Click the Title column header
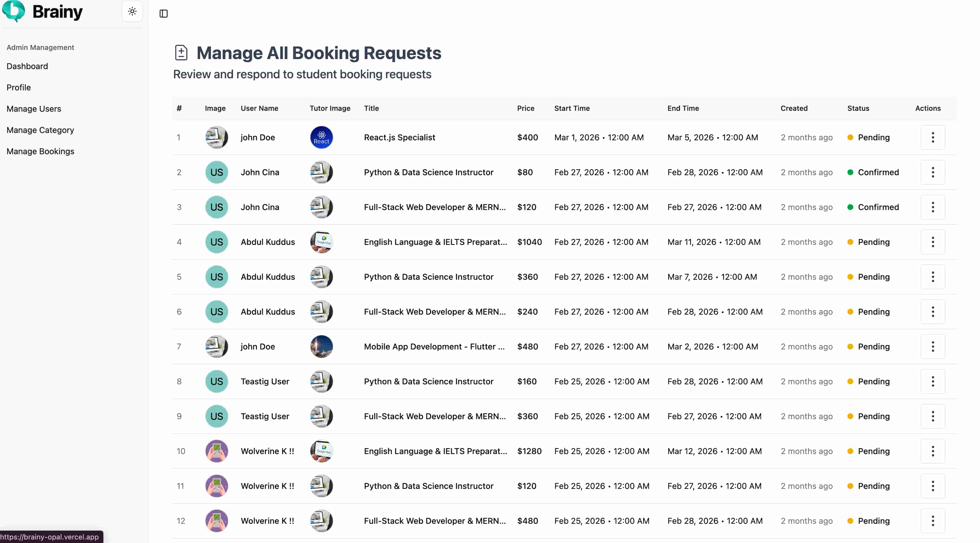The width and height of the screenshot is (980, 543). (x=371, y=108)
